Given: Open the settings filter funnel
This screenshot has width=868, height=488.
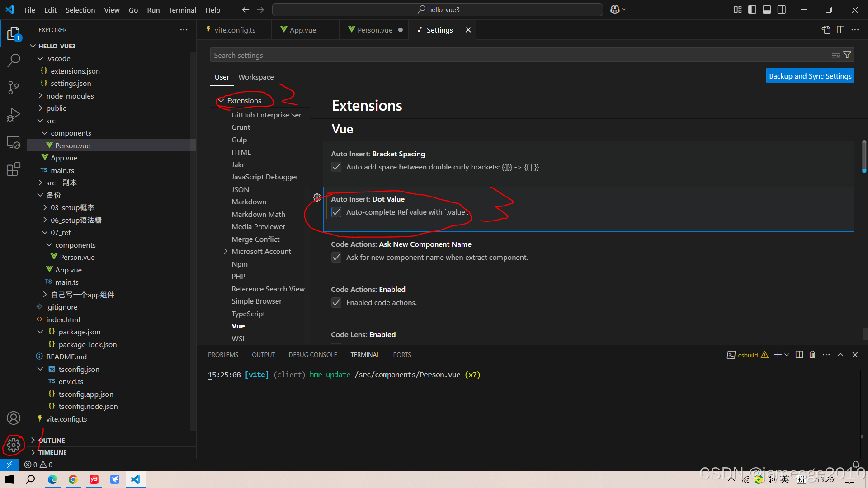Looking at the screenshot, I should [847, 55].
